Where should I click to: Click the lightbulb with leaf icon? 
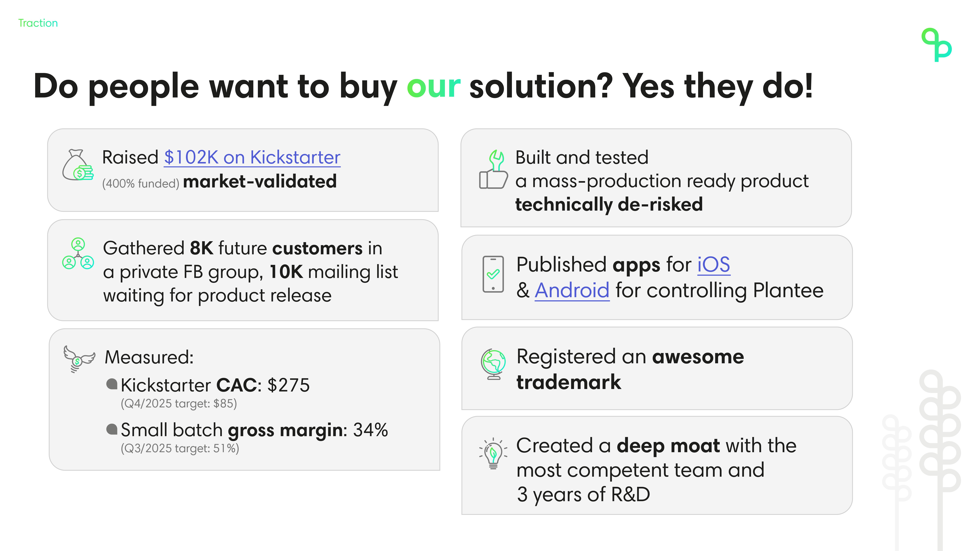click(x=493, y=453)
